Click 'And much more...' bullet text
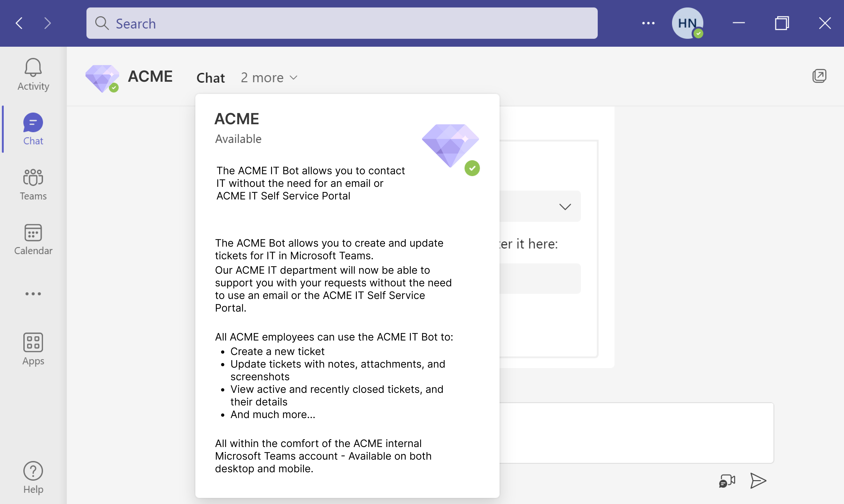Viewport: 844px width, 504px height. [273, 415]
